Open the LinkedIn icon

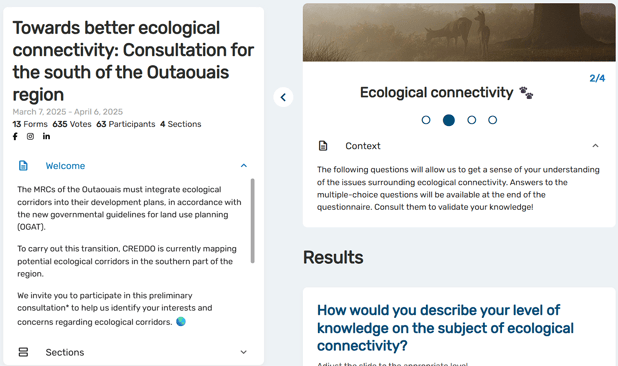click(x=47, y=136)
